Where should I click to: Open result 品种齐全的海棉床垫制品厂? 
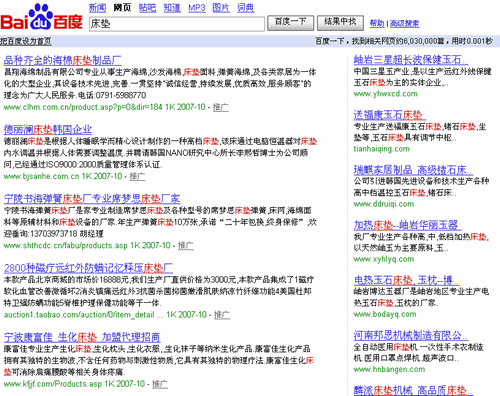tap(63, 60)
